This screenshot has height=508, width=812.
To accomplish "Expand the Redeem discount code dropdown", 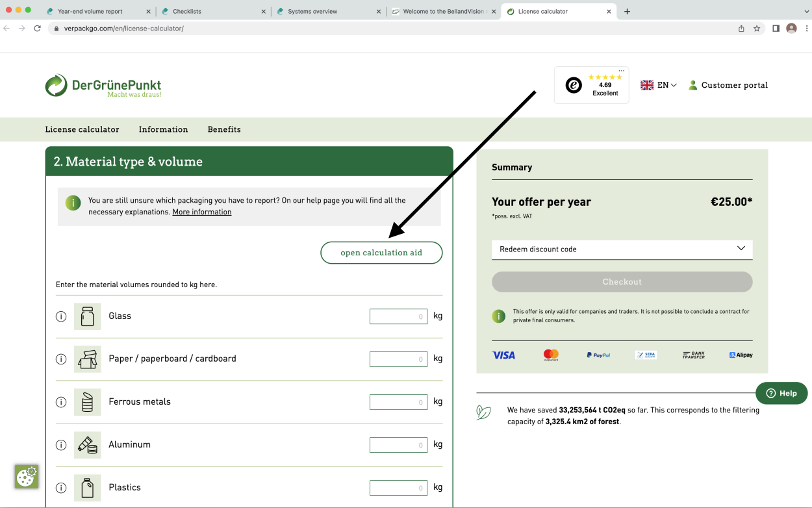I will (x=622, y=249).
